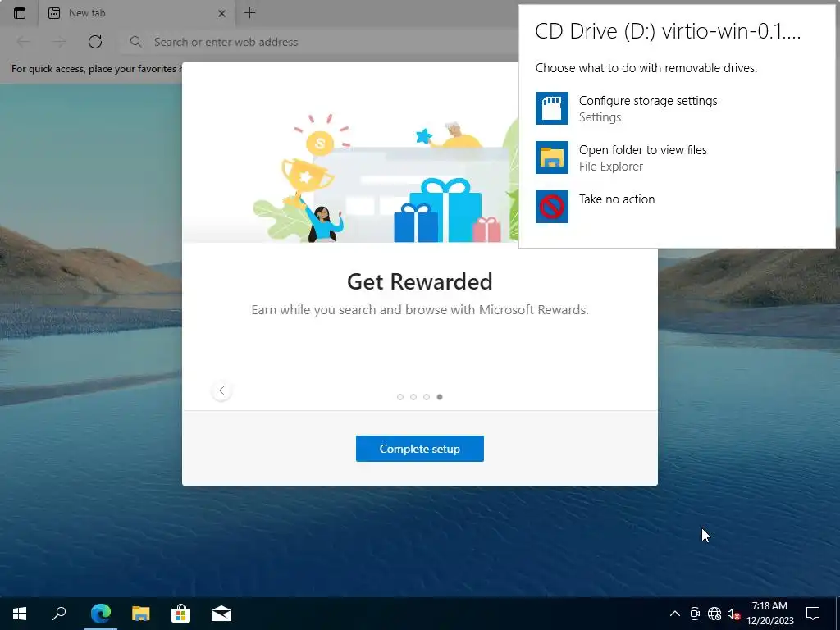Screen dimensions: 840x630
Task: Click the browser back arrow
Action: (x=24, y=42)
